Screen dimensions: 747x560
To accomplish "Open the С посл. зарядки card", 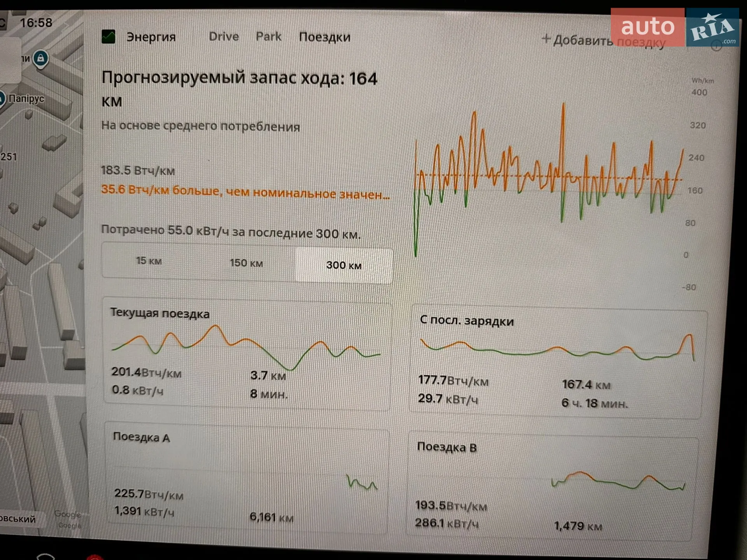I will coord(557,362).
